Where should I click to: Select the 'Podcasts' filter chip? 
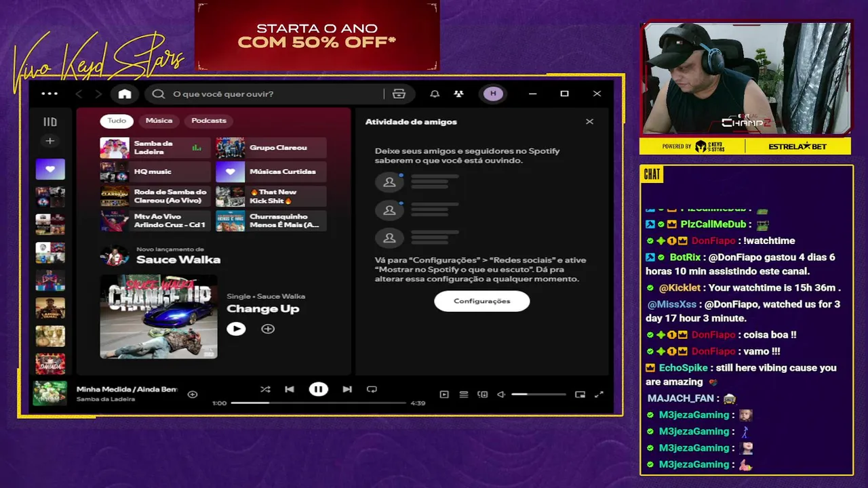tap(209, 121)
